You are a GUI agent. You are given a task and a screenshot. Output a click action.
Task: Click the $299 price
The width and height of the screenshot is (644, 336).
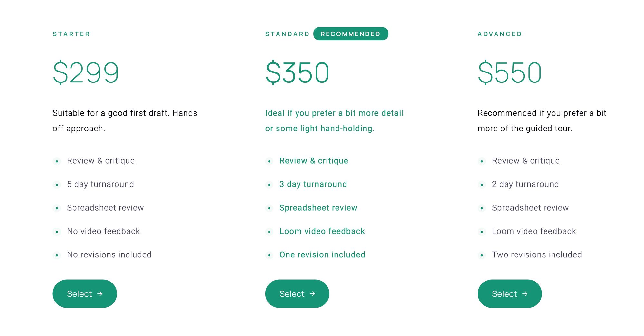[x=86, y=72]
